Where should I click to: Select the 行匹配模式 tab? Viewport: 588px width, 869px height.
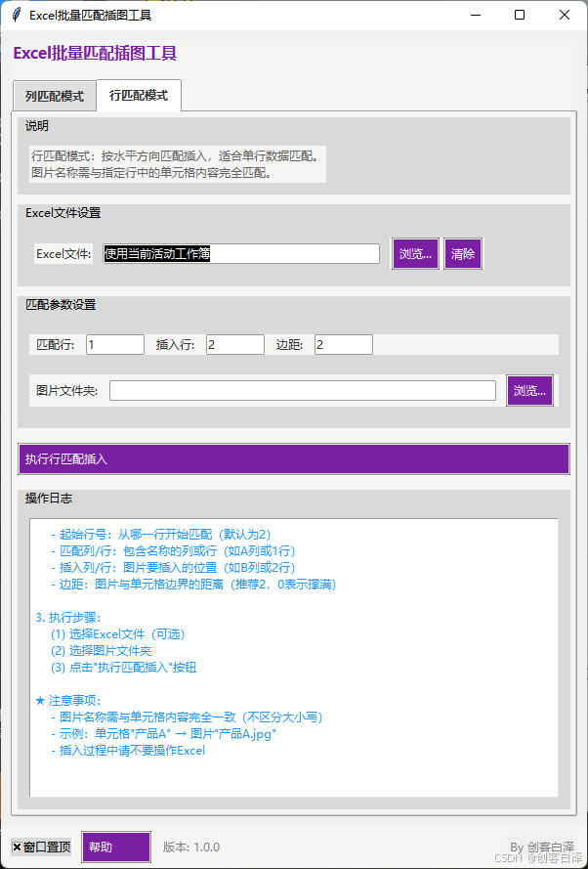(139, 96)
